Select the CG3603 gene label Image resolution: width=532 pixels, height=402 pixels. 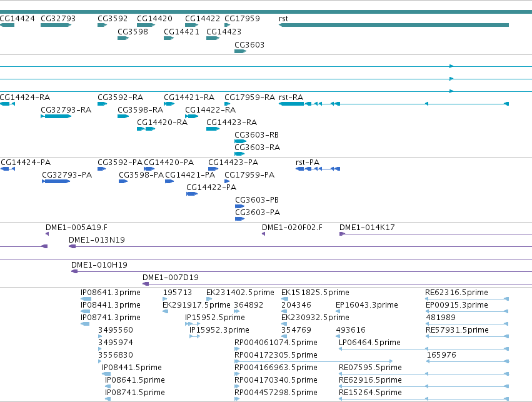coord(249,45)
